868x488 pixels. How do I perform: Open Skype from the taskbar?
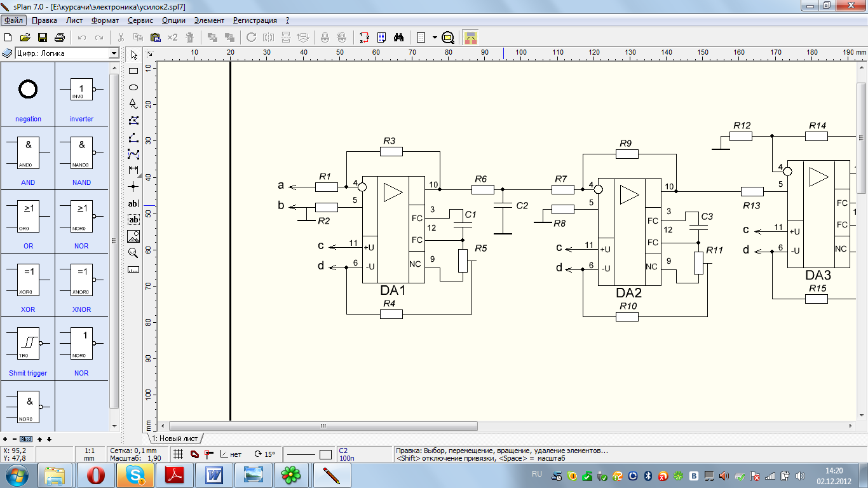135,475
